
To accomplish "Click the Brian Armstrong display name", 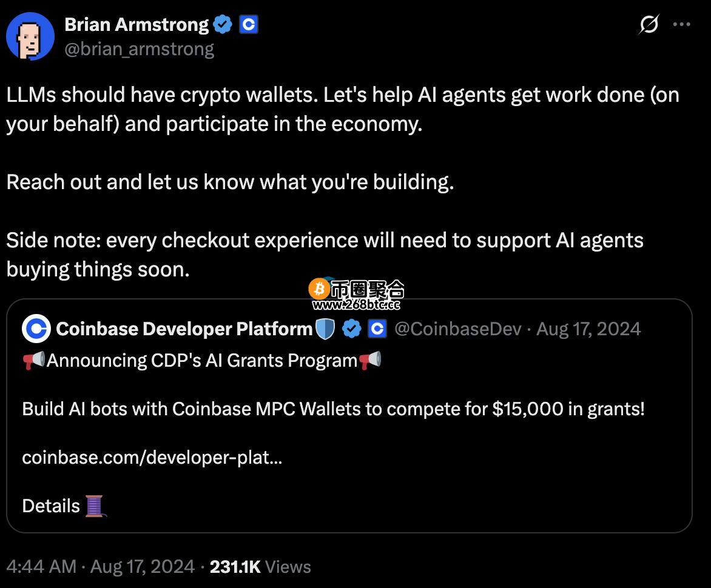I will tap(136, 24).
